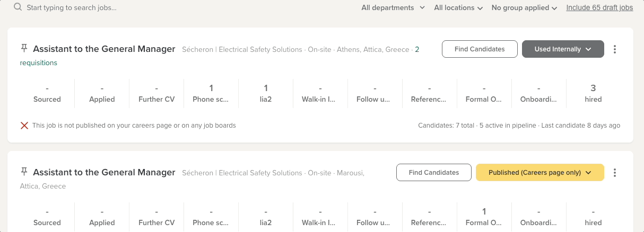Open the All departments filter dropdown

click(x=393, y=7)
